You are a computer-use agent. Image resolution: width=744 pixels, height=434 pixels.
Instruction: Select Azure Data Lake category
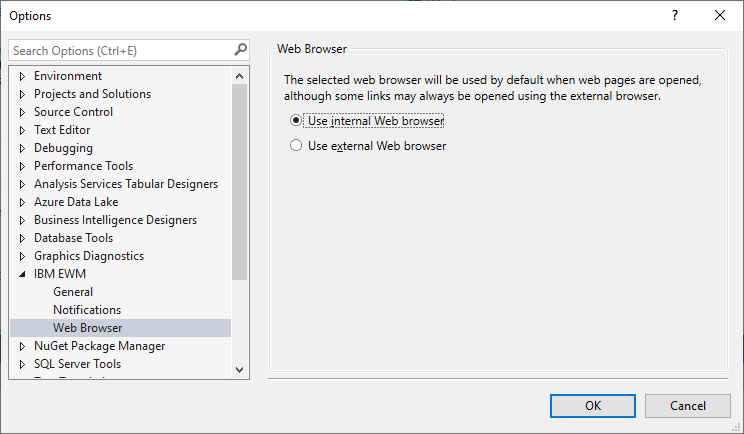76,202
